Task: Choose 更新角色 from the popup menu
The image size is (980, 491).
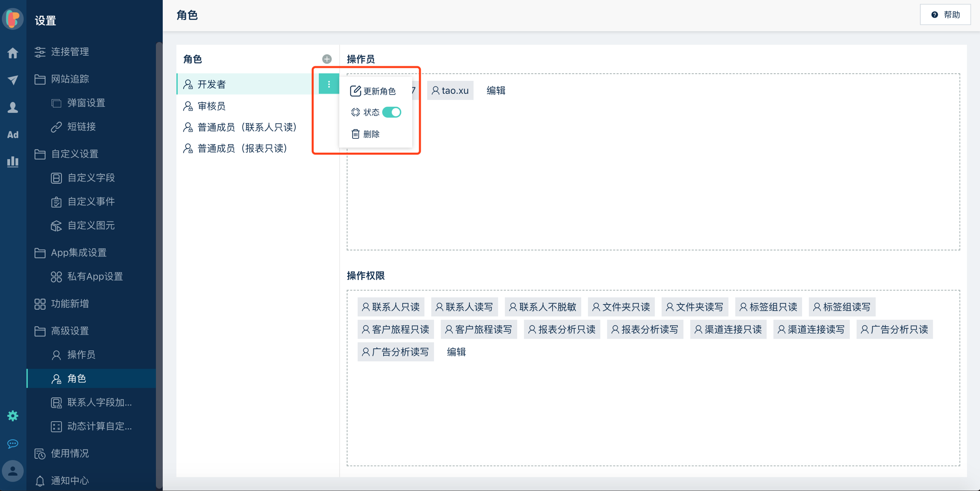Action: point(374,91)
